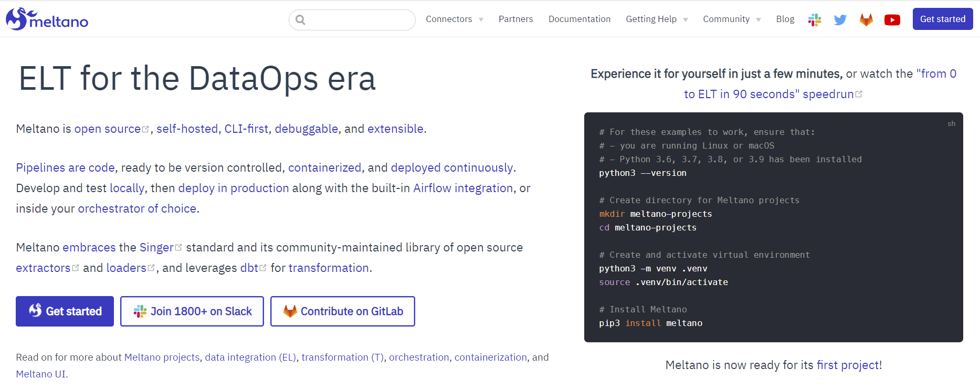This screenshot has height=389, width=980.
Task: Open the containerization link at bottom
Action: 490,357
